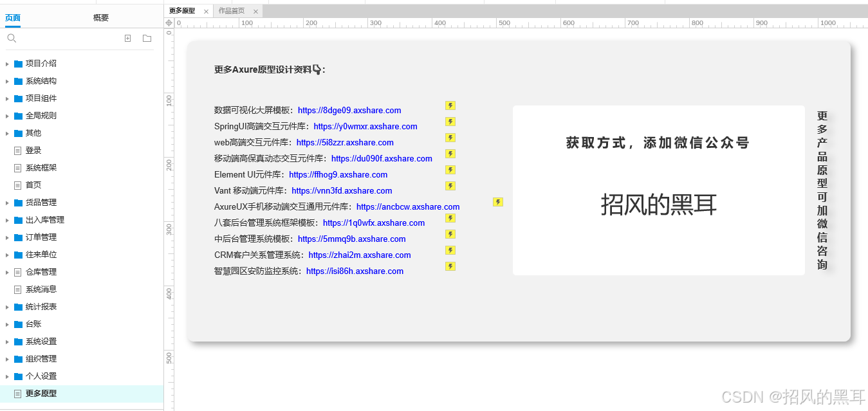Select 个人设置 in the page tree
The height and width of the screenshot is (411, 868).
41,376
